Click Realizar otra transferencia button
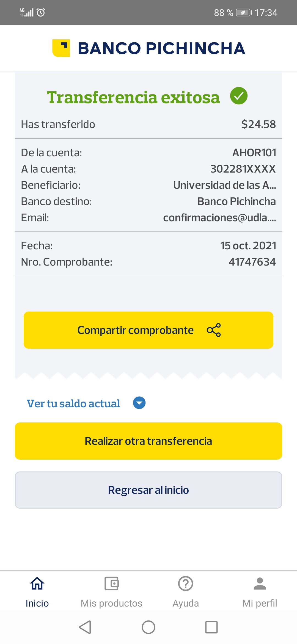 tap(148, 441)
